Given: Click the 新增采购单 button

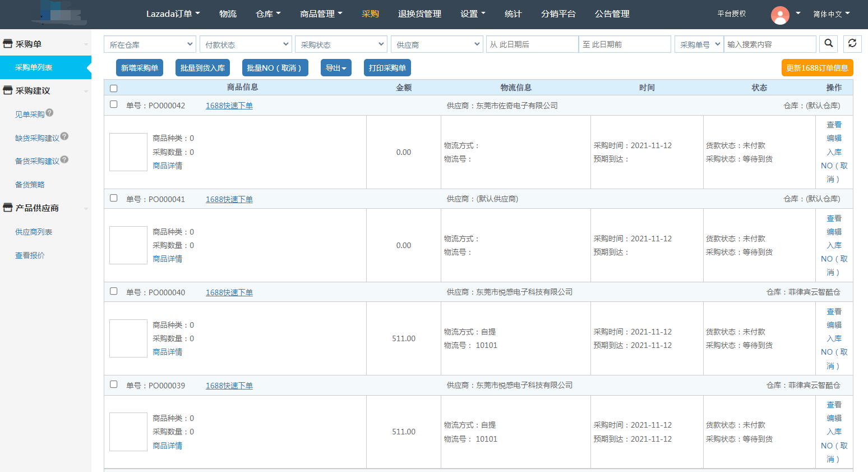Looking at the screenshot, I should click(x=140, y=68).
